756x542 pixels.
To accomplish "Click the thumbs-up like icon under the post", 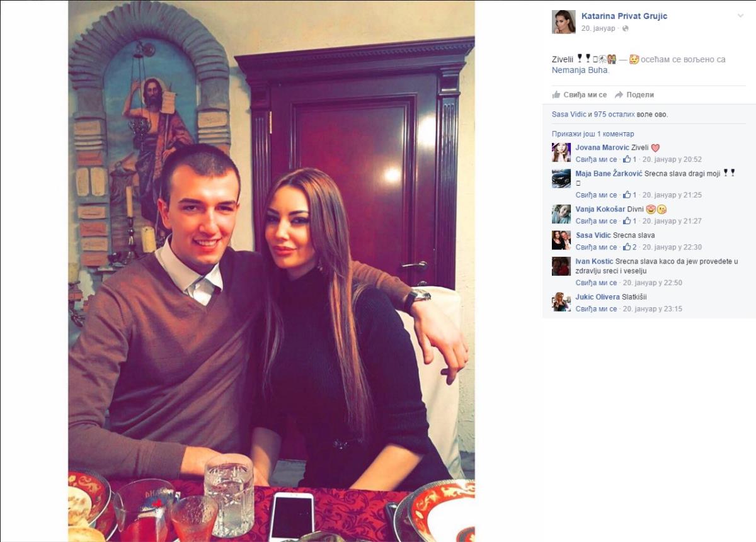I will [x=556, y=94].
